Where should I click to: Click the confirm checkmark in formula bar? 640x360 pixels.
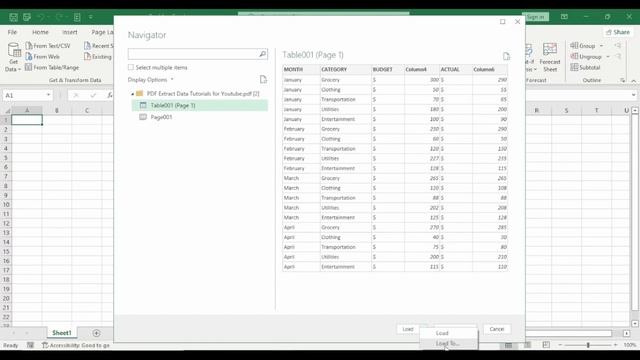click(93, 95)
